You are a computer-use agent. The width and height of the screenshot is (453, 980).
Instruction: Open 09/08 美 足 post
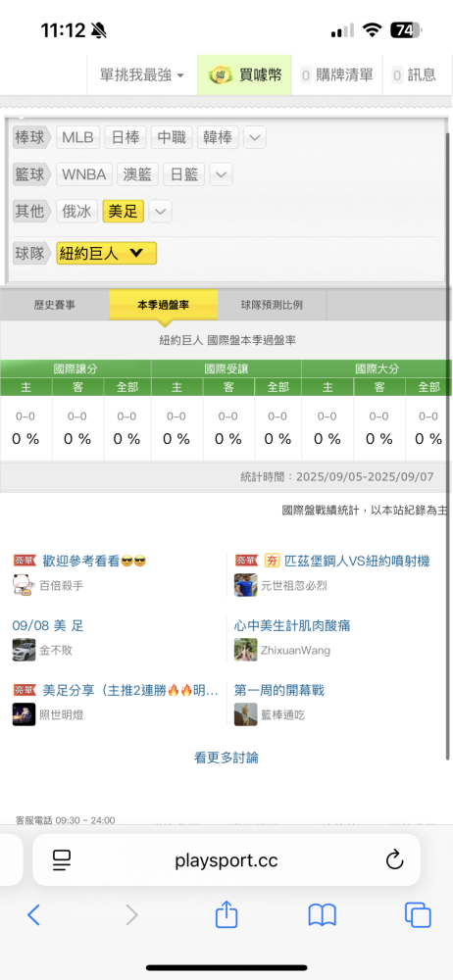click(x=47, y=625)
